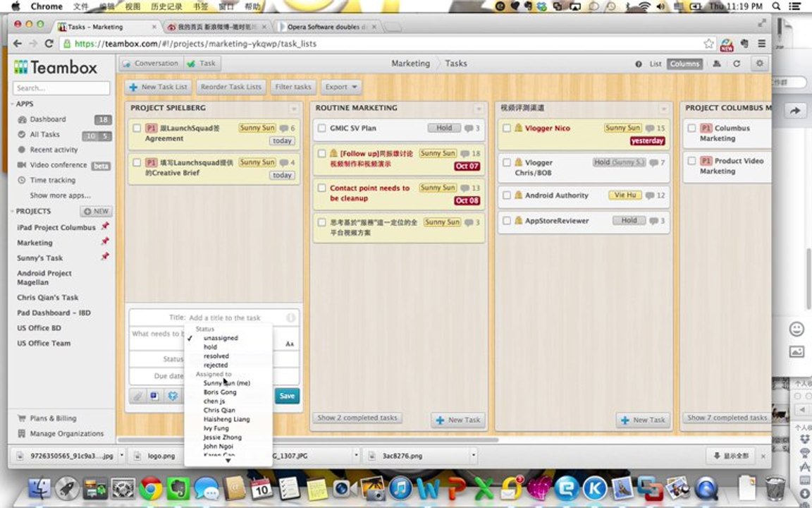Mark AppStoreReviewer task checkbox as done
812x508 pixels.
(506, 221)
